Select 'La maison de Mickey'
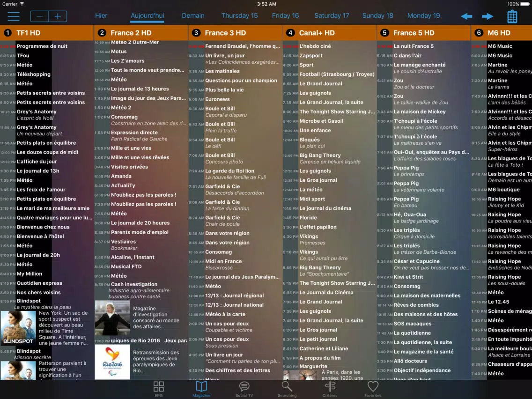 click(419, 111)
